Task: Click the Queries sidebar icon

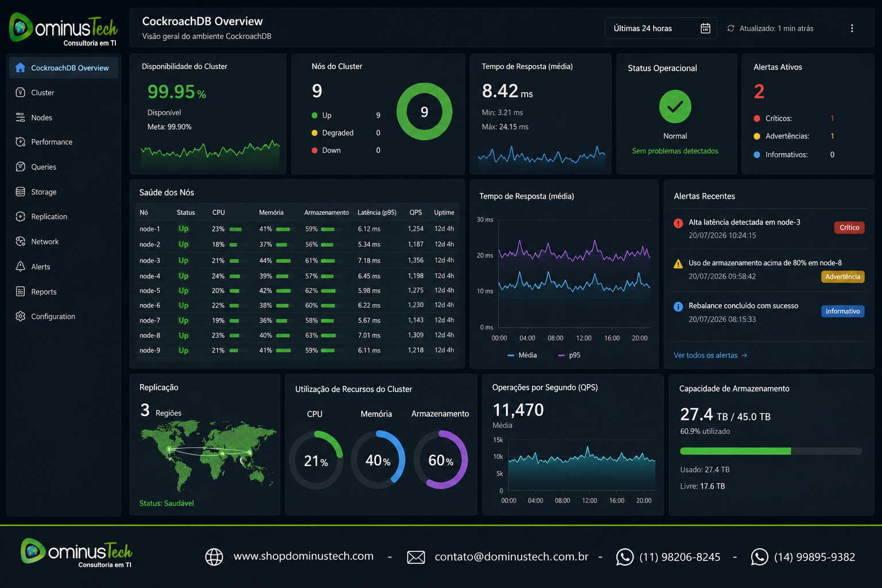Action: click(x=20, y=167)
